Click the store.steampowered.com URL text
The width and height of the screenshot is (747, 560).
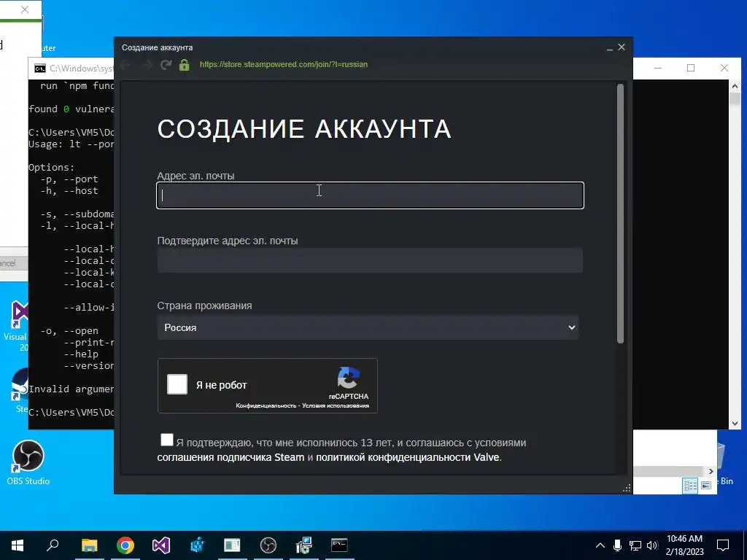point(284,64)
